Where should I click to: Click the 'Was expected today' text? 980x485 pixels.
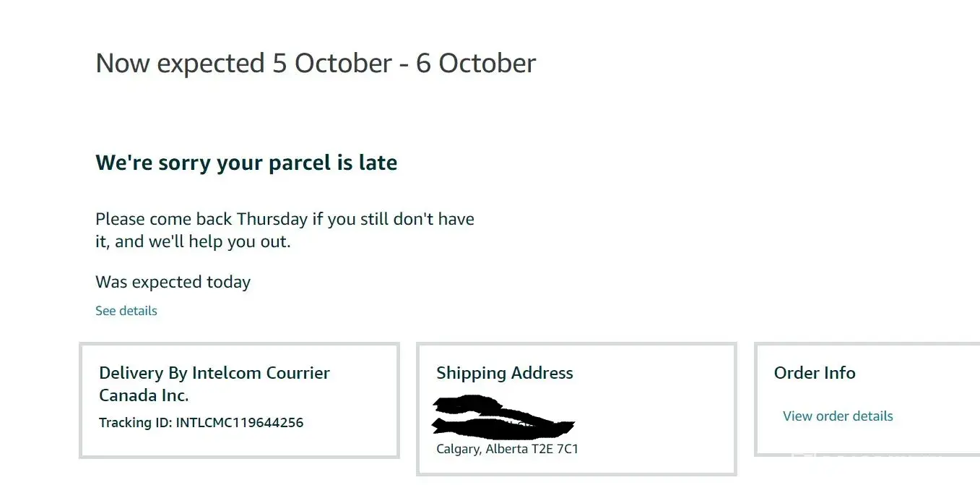click(x=173, y=282)
